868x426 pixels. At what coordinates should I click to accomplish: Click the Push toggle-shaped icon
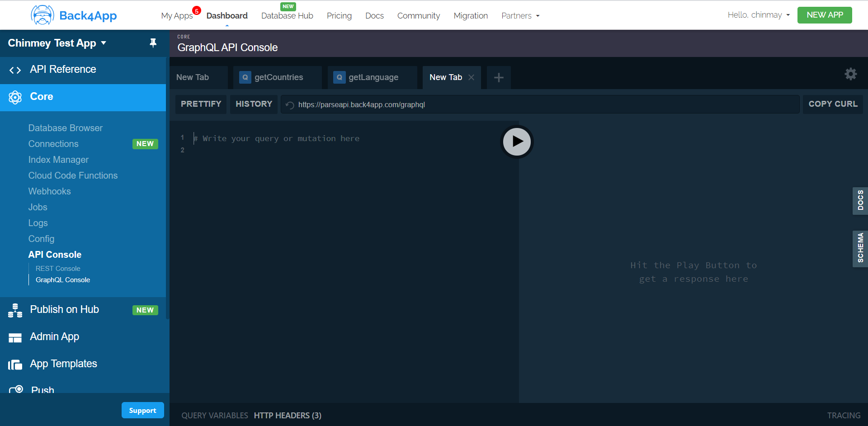click(16, 389)
